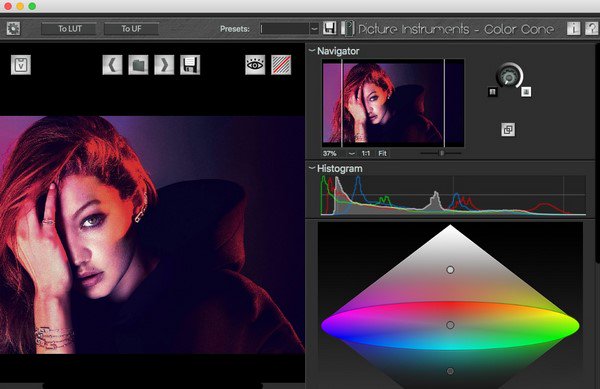Select the bottom shadow point on color cone
Image resolution: width=600 pixels, height=389 pixels.
tap(450, 371)
